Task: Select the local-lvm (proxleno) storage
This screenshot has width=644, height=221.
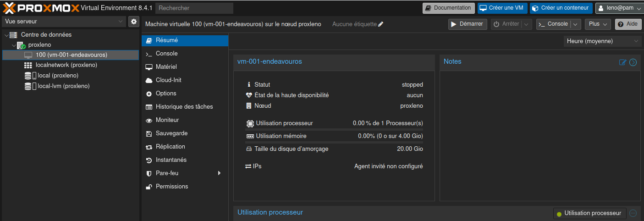Action: coord(63,86)
